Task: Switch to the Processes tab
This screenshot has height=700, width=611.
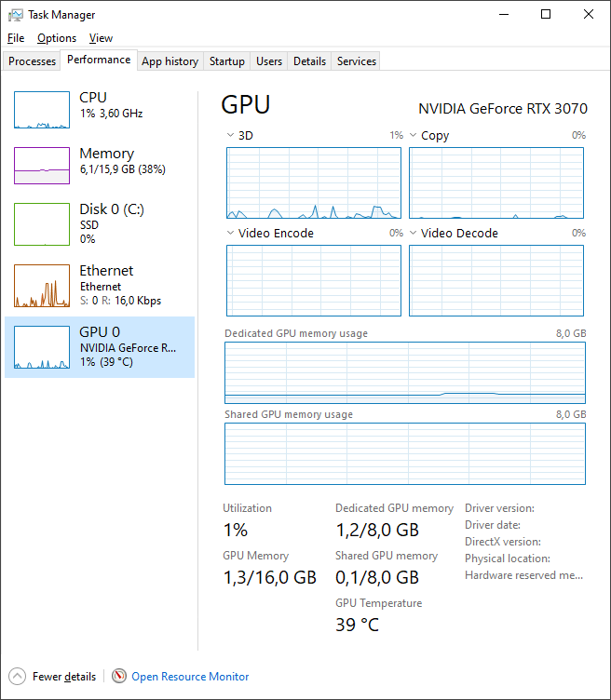Action: [x=33, y=61]
